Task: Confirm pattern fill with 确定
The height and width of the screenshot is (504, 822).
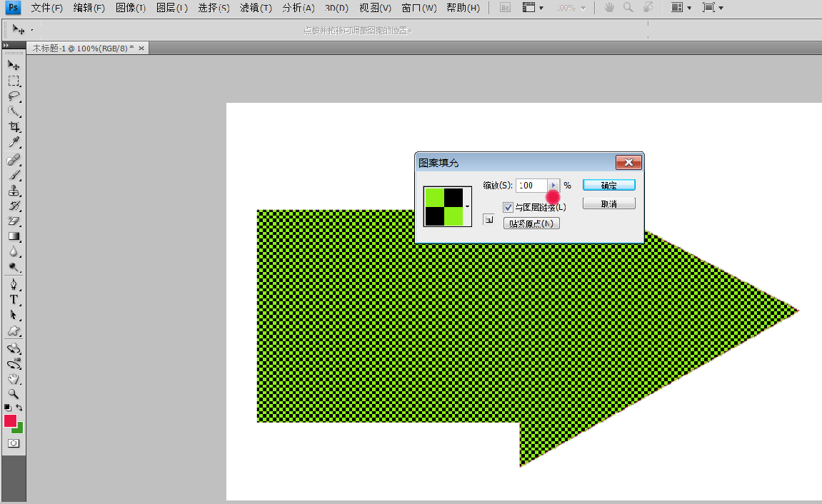Action: [608, 185]
